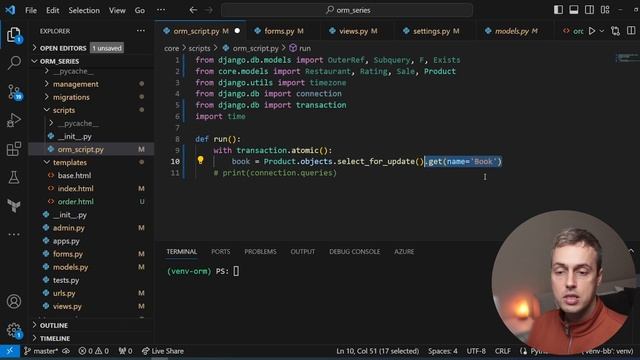640x360 pixels.
Task: Click the orm_series command center search box
Action: click(347, 10)
